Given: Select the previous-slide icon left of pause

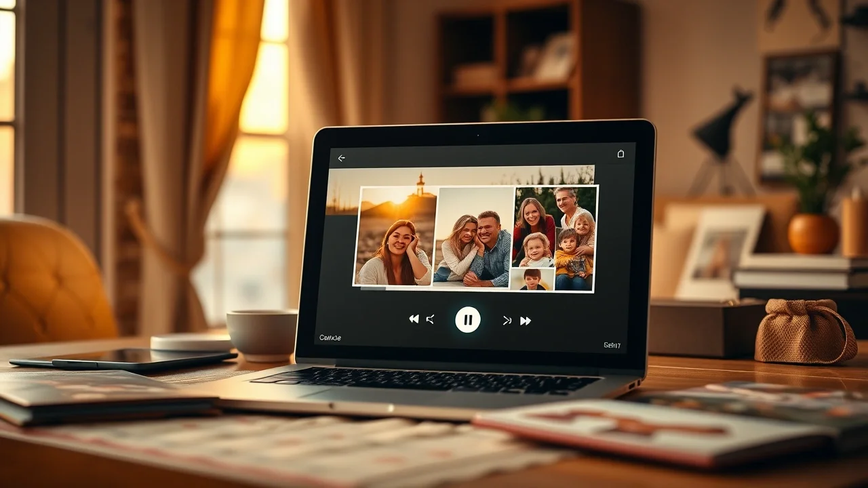Looking at the screenshot, I should pyautogui.click(x=430, y=319).
